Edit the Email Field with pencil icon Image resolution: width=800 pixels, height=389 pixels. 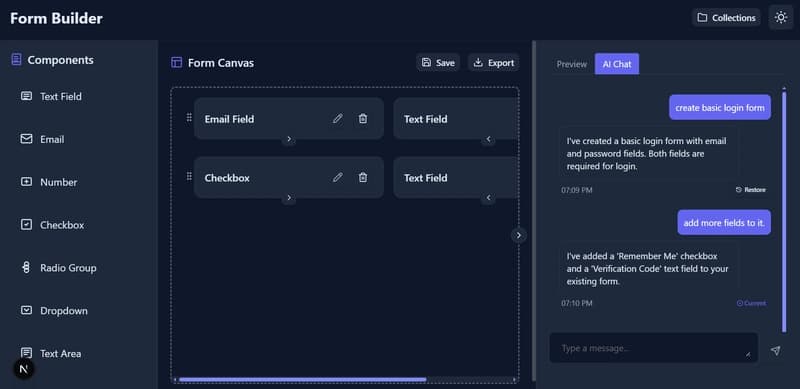[338, 118]
